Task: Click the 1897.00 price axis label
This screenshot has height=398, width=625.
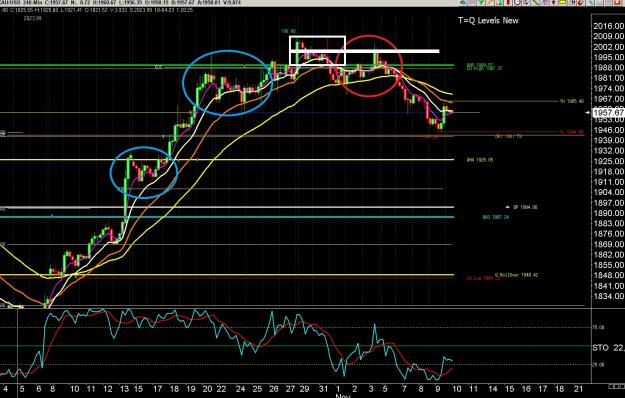Action: pos(608,203)
